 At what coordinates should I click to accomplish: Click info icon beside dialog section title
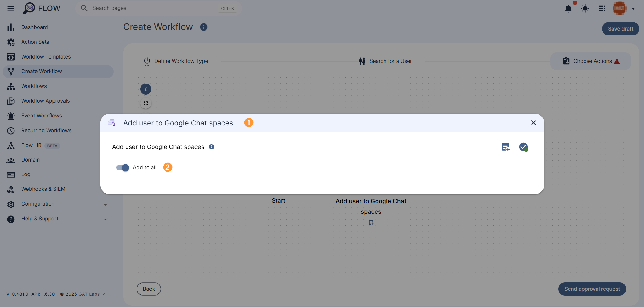[x=211, y=147]
